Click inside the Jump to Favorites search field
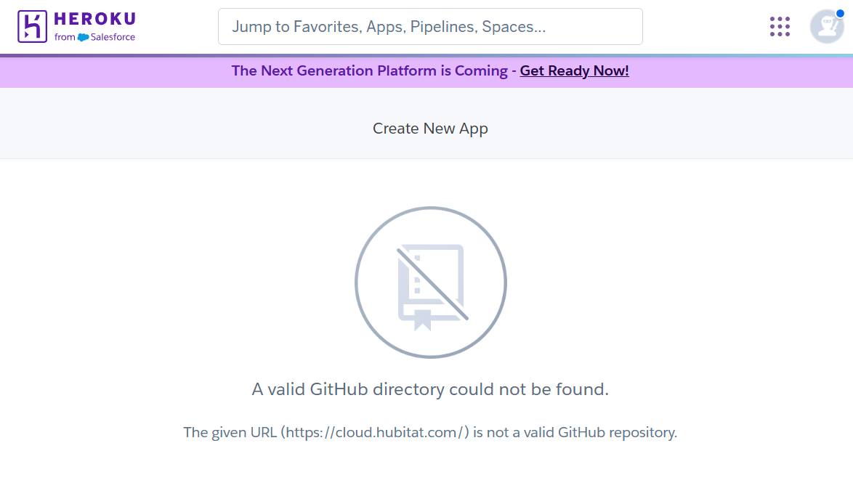Image resolution: width=853 pixels, height=504 pixels. tap(430, 26)
